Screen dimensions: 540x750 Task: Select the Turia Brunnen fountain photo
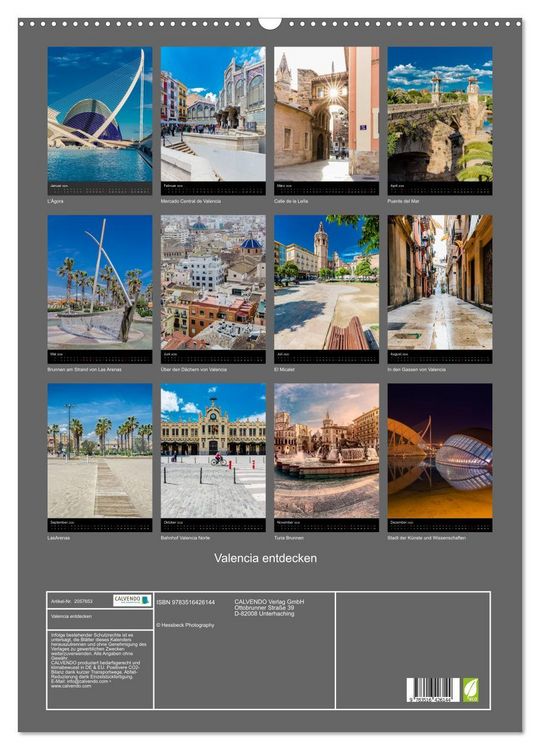pos(326,451)
